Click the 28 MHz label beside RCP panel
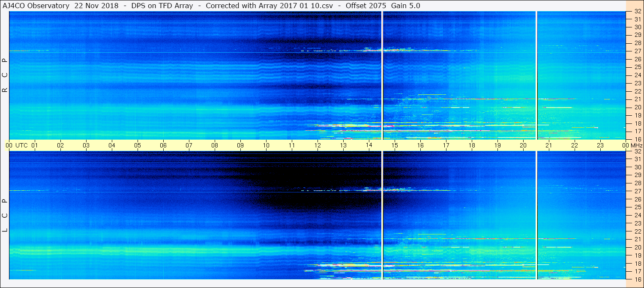Viewport: 644px width, 288px height. (x=638, y=43)
